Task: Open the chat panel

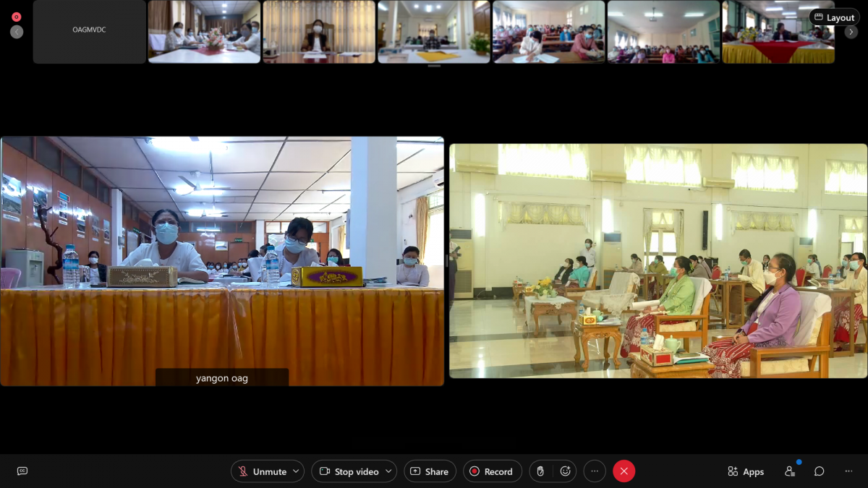Action: click(819, 471)
